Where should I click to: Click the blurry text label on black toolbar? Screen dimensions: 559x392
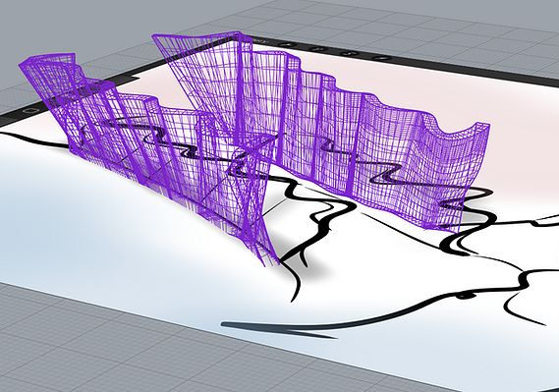[259, 41]
